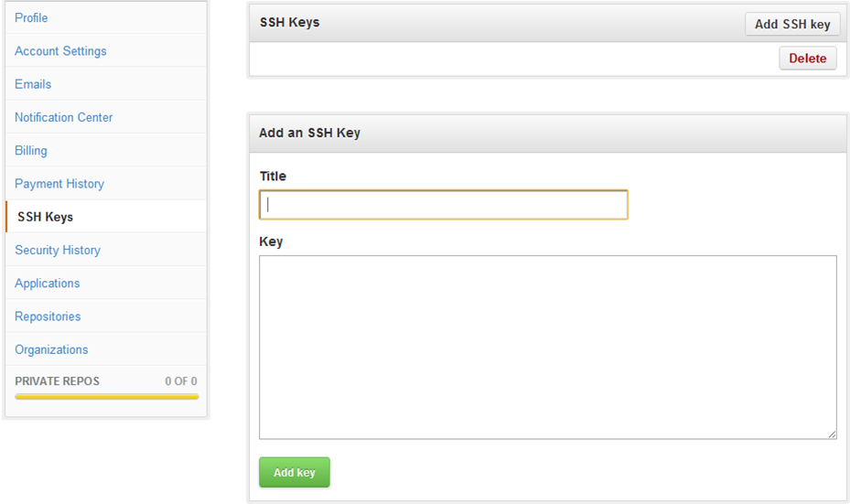This screenshot has width=850, height=504.
Task: Select the SSH Keys sidebar item
Action: click(x=46, y=217)
